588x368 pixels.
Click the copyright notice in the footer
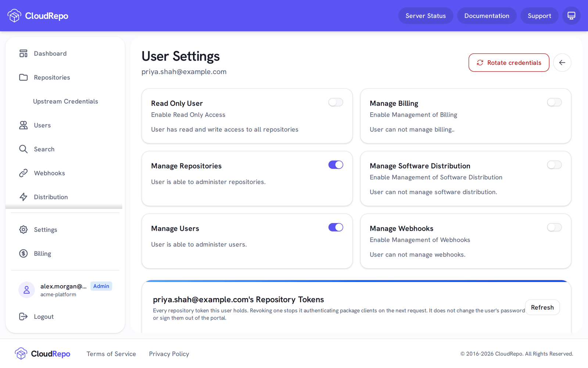(x=517, y=354)
